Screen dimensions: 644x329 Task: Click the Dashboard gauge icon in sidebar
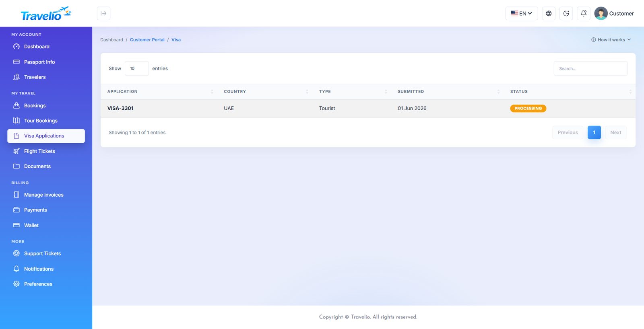[x=17, y=47]
